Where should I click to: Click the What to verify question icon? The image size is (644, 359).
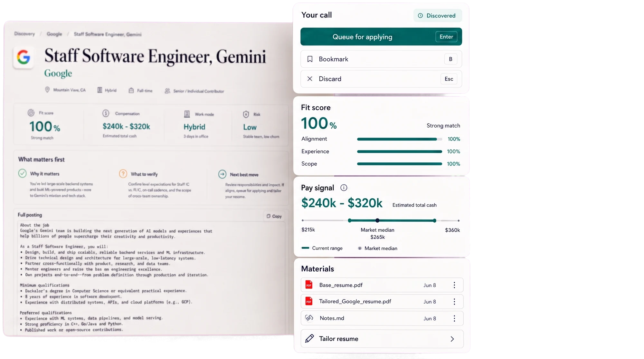tap(123, 174)
